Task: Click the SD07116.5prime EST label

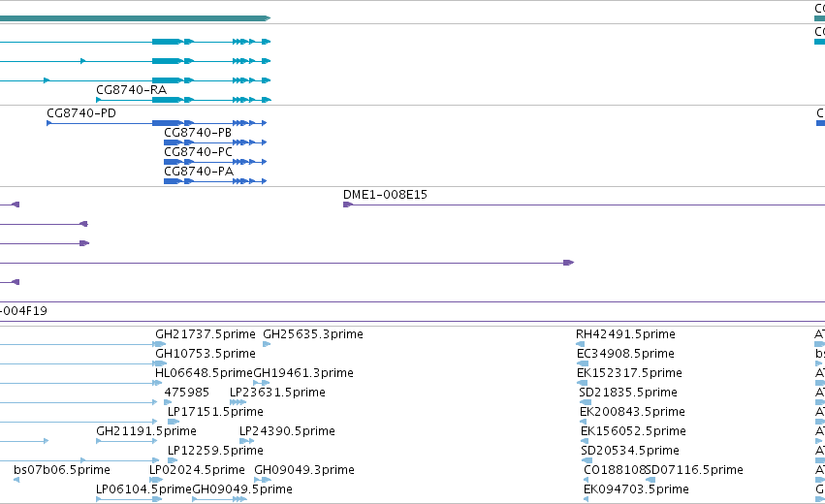Action: coord(694,470)
